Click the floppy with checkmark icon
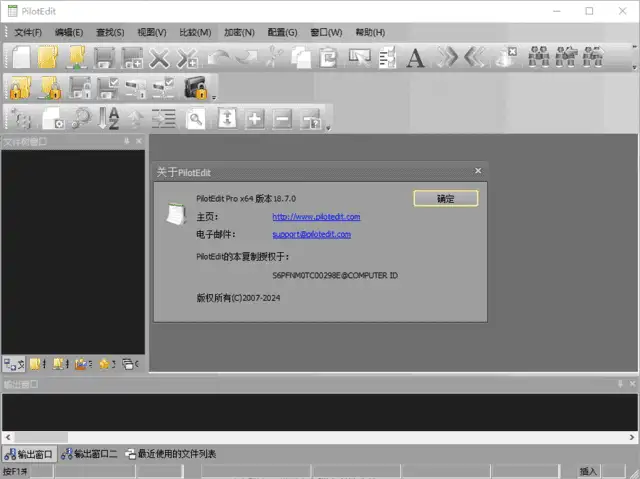640x479 pixels. tap(108, 87)
